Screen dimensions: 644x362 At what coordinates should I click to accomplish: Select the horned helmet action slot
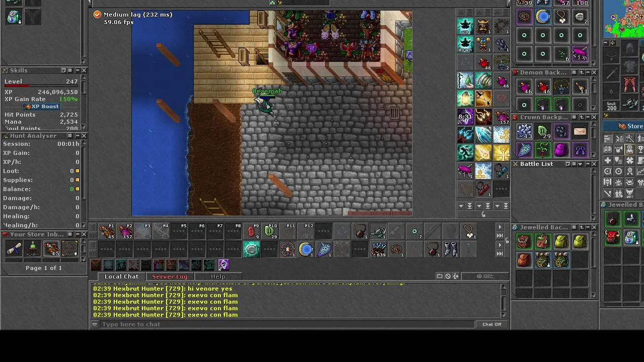(484, 26)
